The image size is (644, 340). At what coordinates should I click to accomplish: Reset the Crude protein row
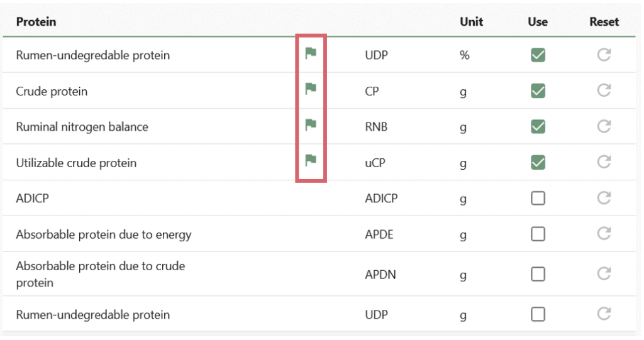tap(604, 90)
